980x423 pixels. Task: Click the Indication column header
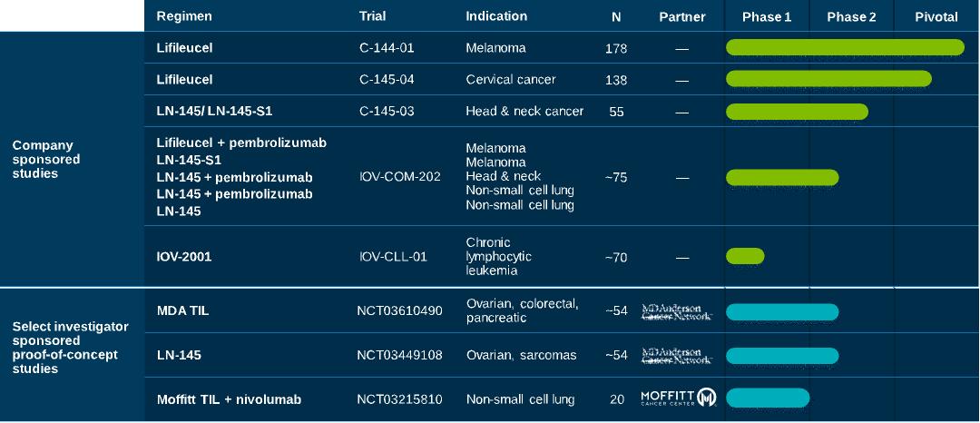tap(496, 16)
